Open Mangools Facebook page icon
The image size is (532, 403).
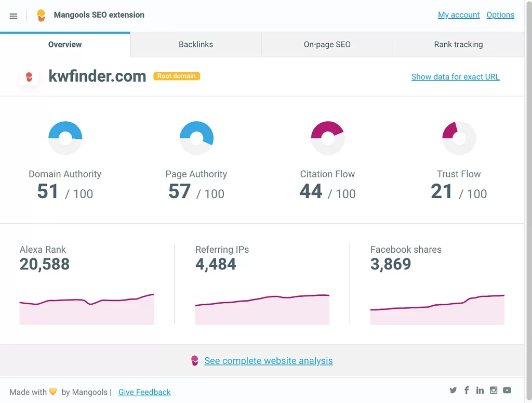[467, 390]
